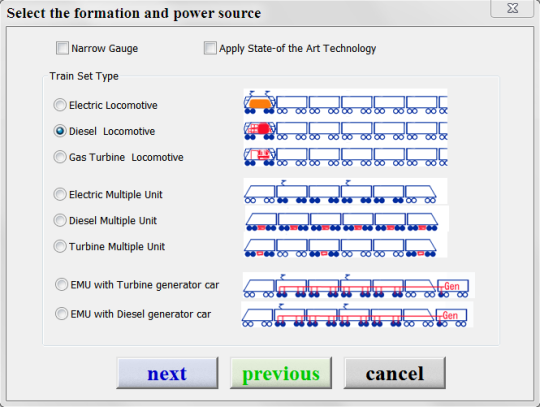Click the Gen car in Diesel generator diagram
Image resolution: width=540 pixels, height=407 pixels.
tap(451, 317)
